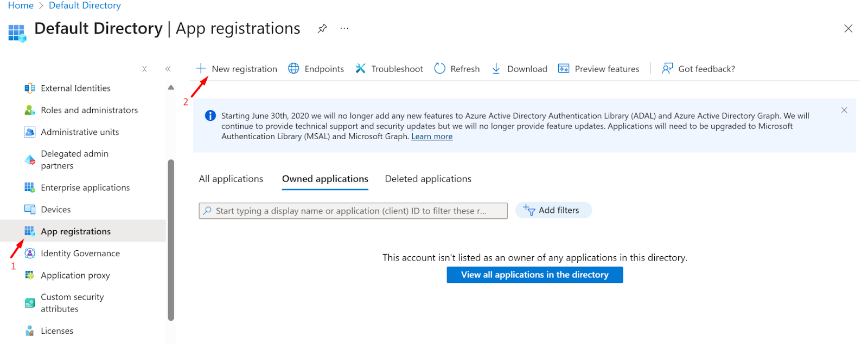Click New registration label

coord(245,69)
